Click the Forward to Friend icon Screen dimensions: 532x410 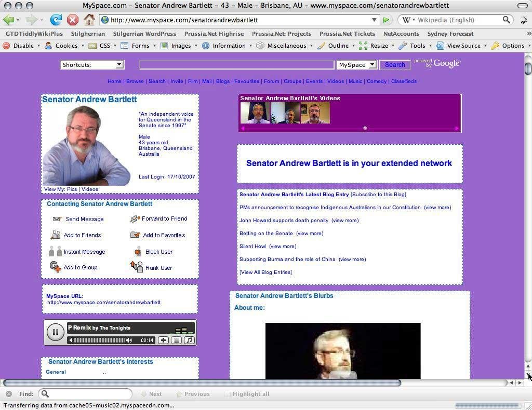(x=135, y=219)
